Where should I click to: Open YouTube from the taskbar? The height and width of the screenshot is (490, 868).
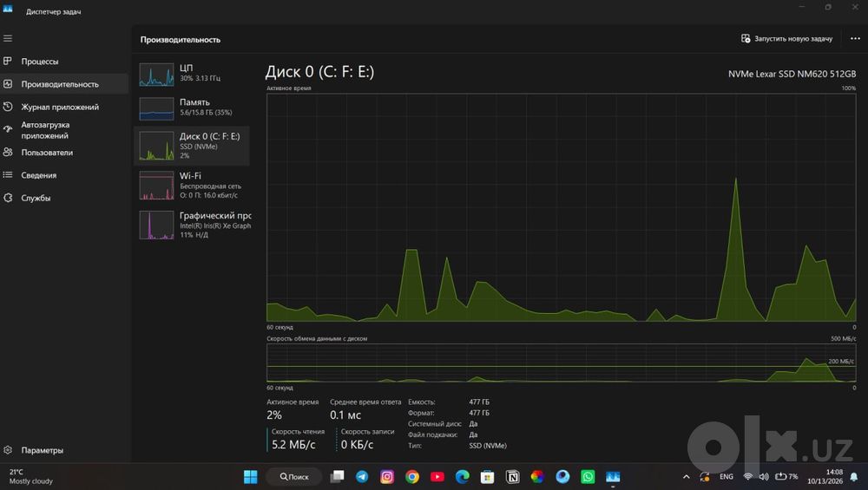pyautogui.click(x=437, y=477)
